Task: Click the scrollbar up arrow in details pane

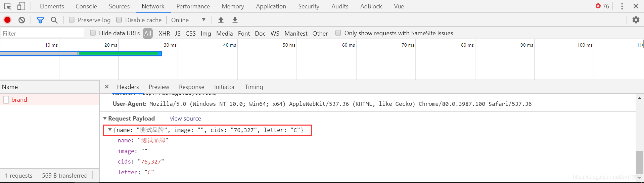Action: (640, 98)
